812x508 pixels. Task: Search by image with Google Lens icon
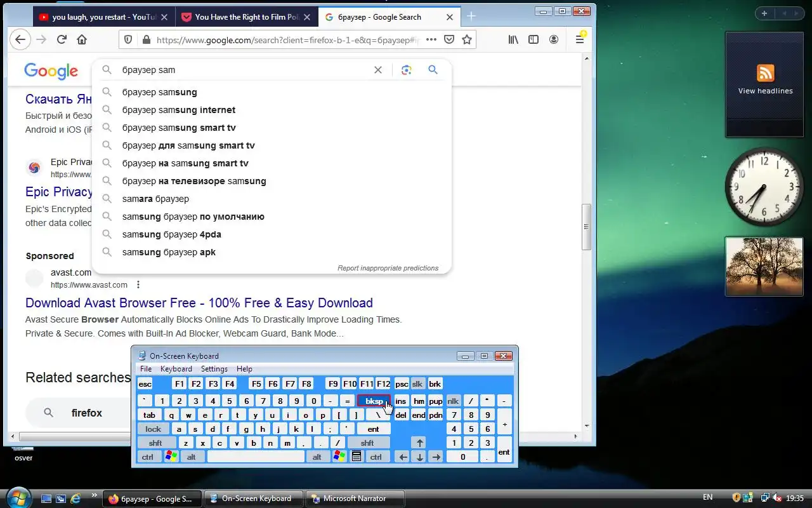pos(407,70)
